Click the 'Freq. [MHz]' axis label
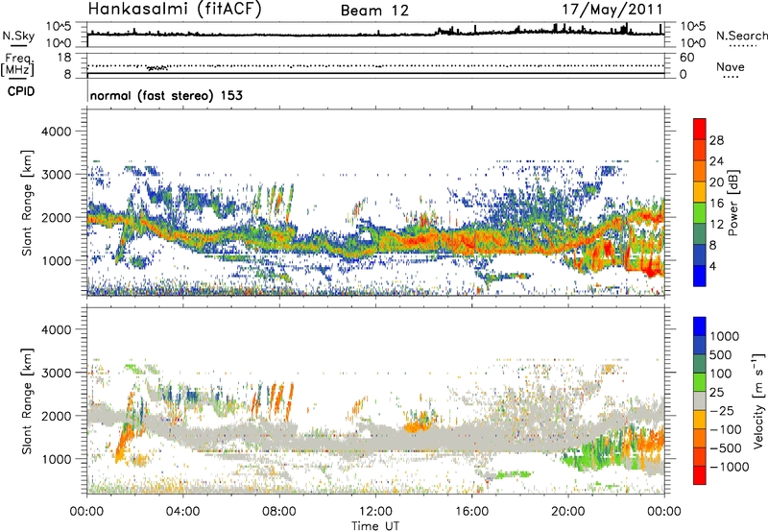The image size is (768, 532). [18, 64]
